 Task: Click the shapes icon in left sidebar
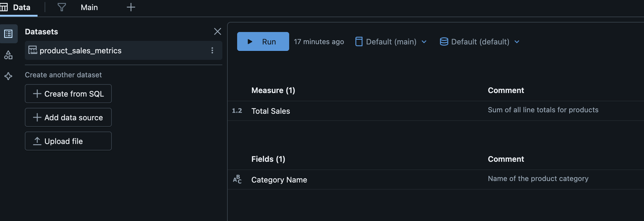pos(8,55)
